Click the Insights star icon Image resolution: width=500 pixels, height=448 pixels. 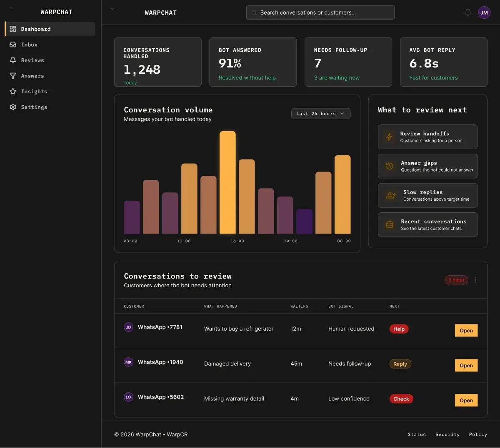(13, 92)
